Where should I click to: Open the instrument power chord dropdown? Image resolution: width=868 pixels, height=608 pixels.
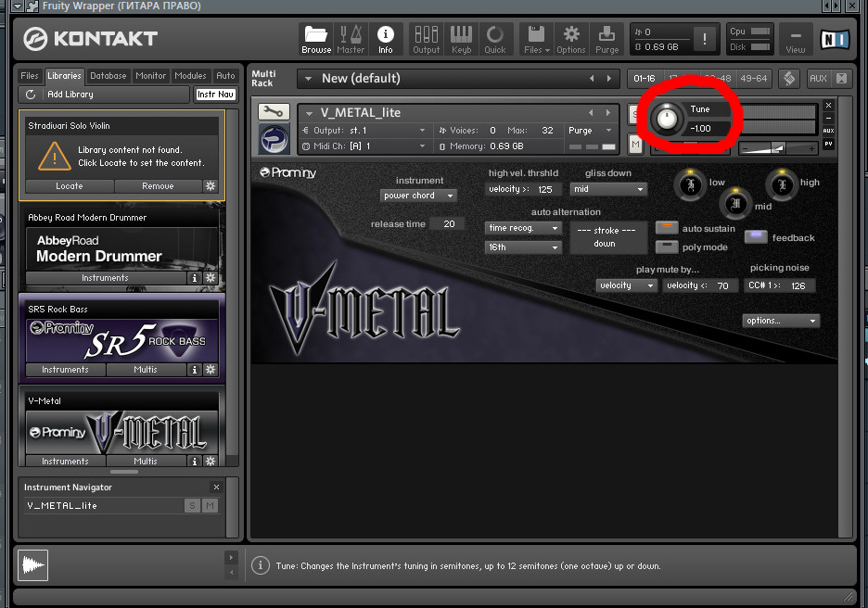419,196
